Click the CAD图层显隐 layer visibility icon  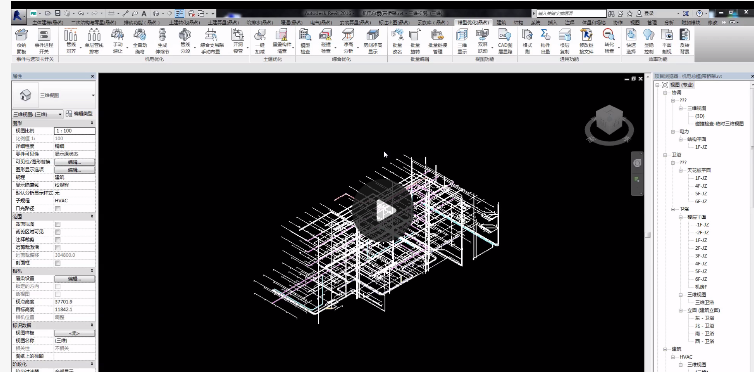click(x=504, y=35)
